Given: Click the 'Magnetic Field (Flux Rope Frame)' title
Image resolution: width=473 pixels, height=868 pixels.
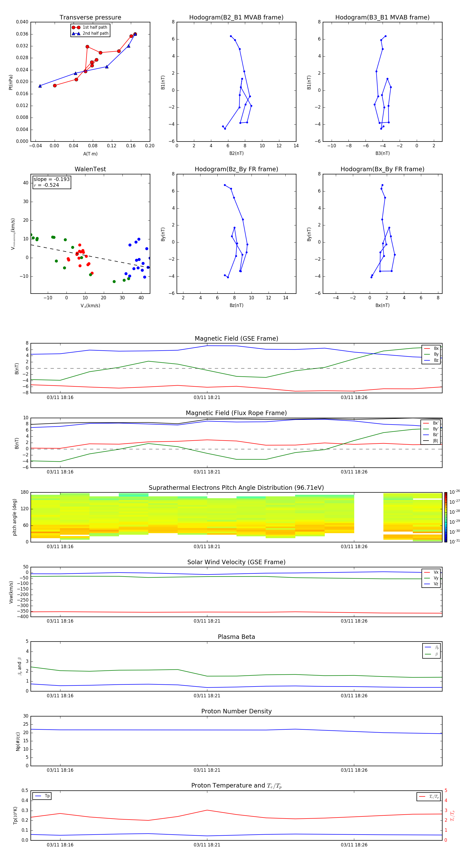Looking at the screenshot, I should pos(236,413).
